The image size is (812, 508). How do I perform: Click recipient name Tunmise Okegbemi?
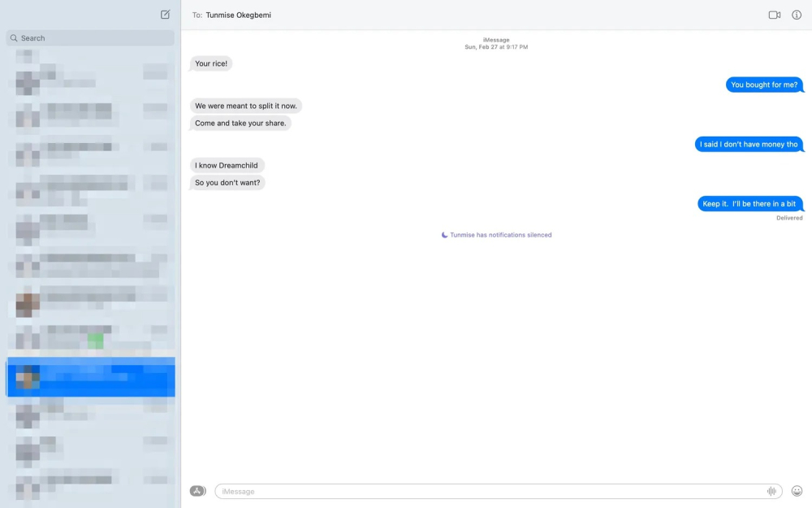point(238,15)
